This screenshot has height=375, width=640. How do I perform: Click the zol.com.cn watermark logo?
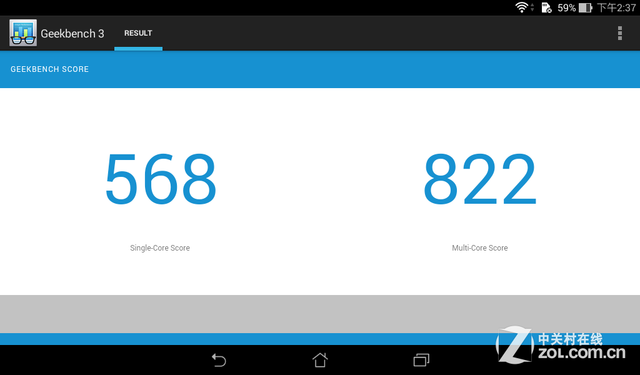click(560, 345)
